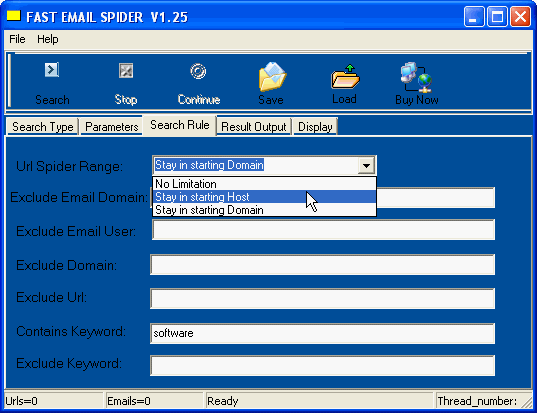Click the Contains Keyword field with software
The image size is (537, 413).
(x=323, y=333)
